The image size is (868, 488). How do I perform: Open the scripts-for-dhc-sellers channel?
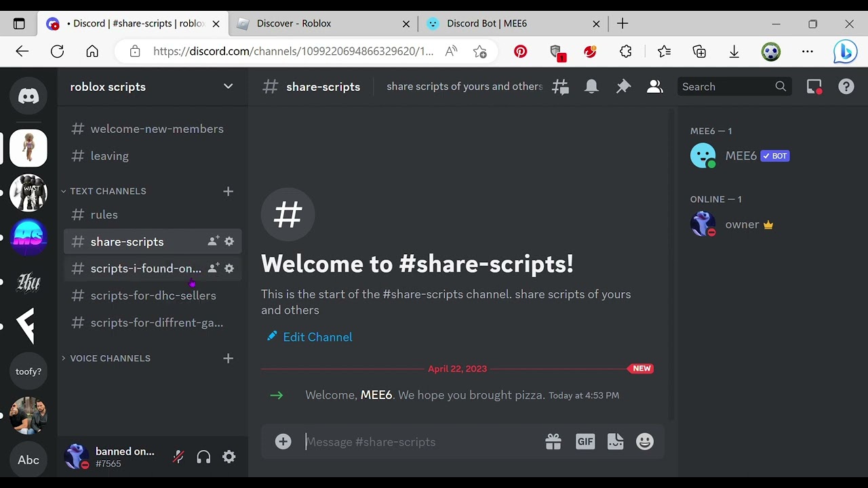click(153, 296)
